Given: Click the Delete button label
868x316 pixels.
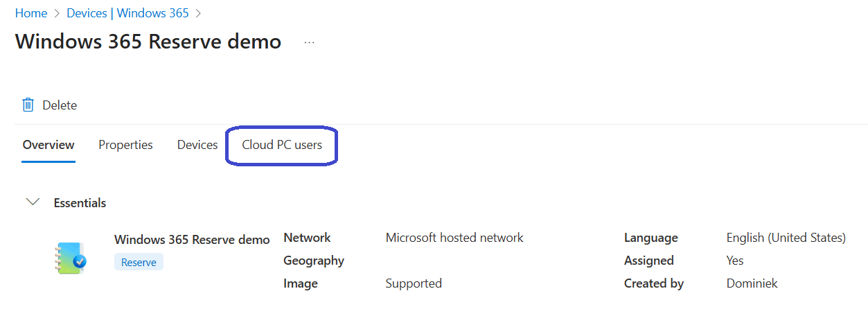Looking at the screenshot, I should 60,105.
